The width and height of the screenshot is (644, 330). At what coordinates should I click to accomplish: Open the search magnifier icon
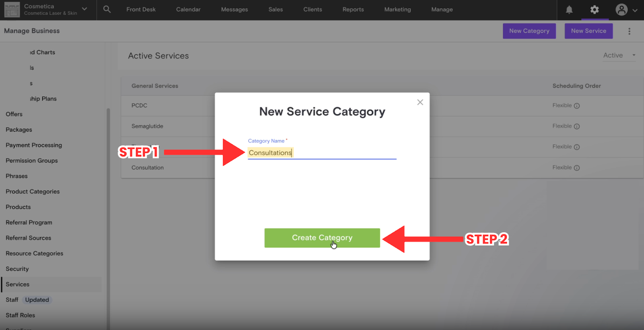coord(107,9)
